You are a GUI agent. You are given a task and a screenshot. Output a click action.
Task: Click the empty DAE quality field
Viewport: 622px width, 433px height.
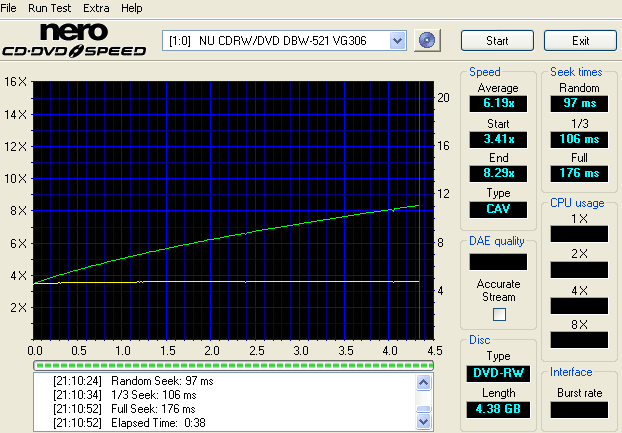point(498,262)
